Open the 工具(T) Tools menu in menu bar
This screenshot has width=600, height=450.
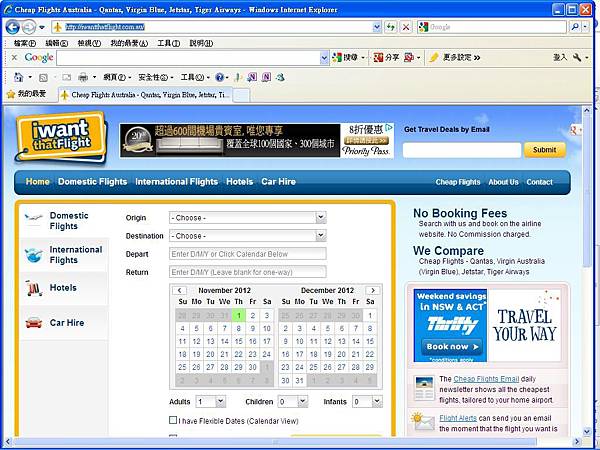point(169,43)
